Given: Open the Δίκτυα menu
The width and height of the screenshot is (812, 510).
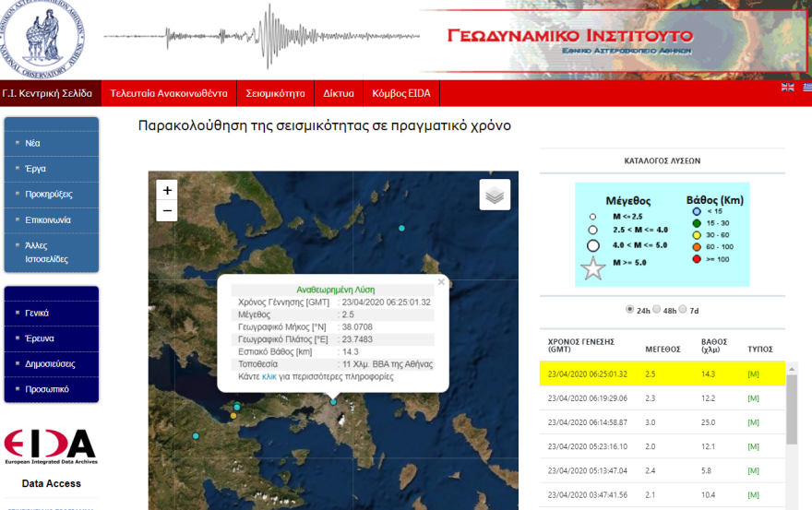Looking at the screenshot, I should [x=339, y=93].
